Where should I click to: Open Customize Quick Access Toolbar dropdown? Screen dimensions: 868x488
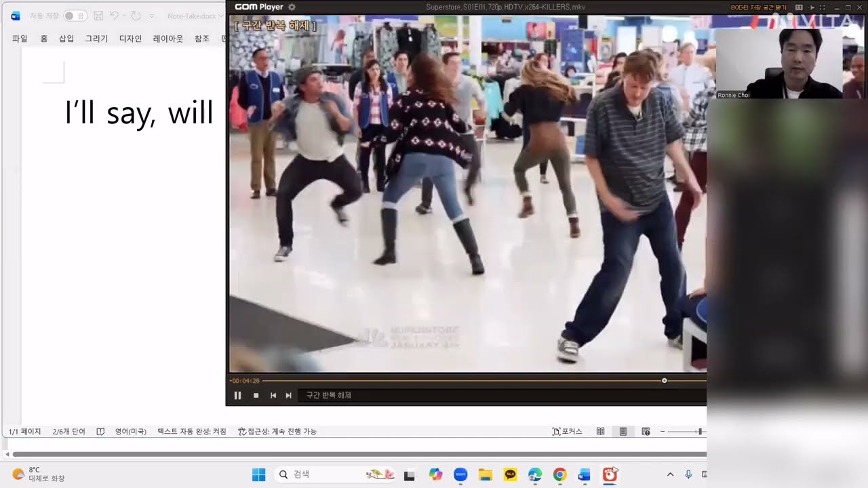pos(151,16)
